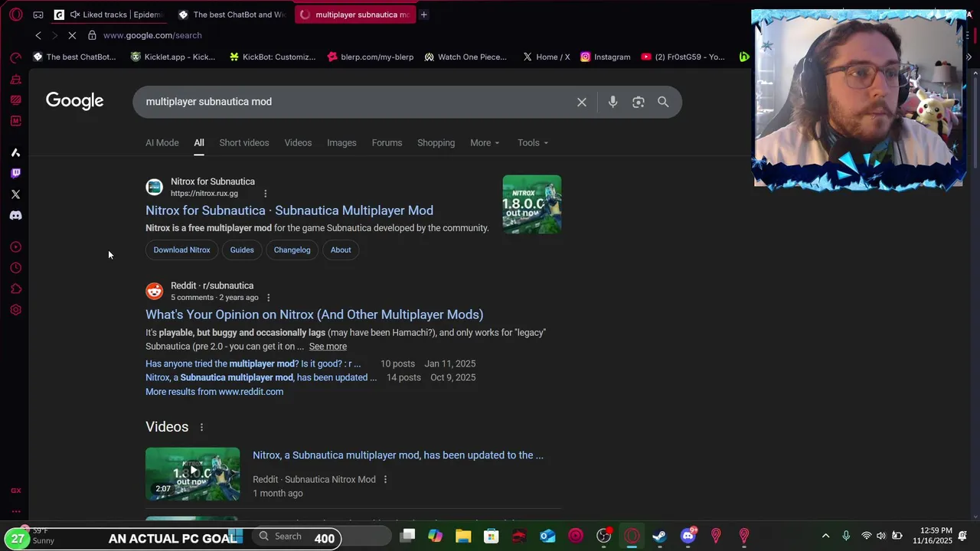This screenshot has width=980, height=551.
Task: Open More results from www.reddit.com
Action: (214, 392)
